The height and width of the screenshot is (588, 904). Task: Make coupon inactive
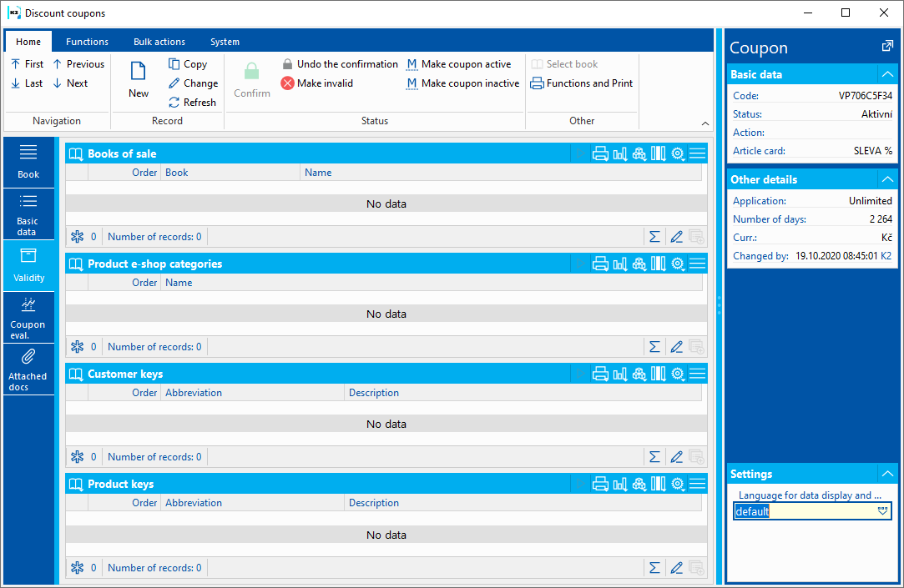[x=463, y=83]
